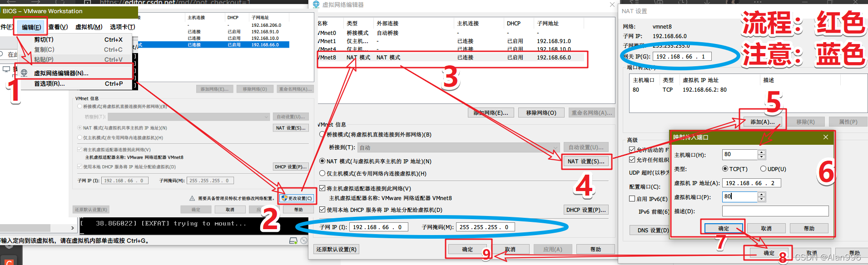Click 还原默认设置(R) in the middle window
868x265 pixels.
pos(336,249)
